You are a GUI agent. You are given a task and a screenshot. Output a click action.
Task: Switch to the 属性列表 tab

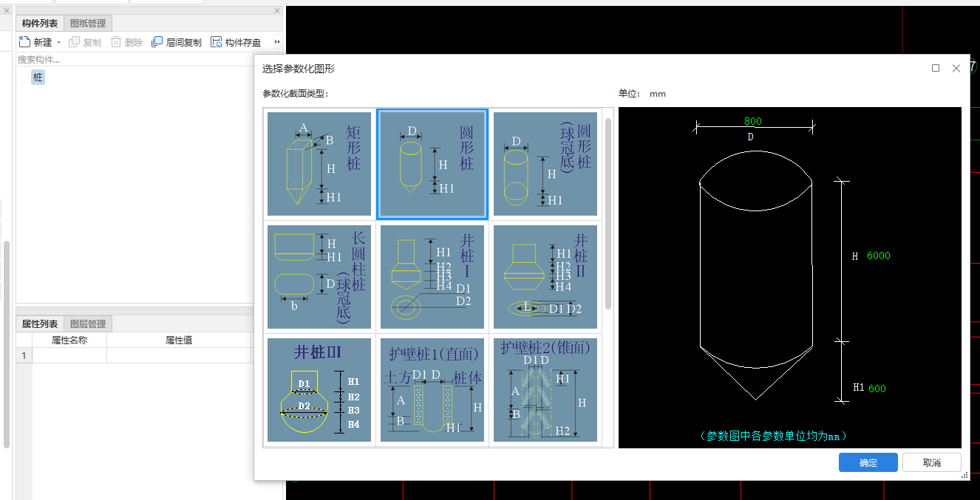coord(40,323)
